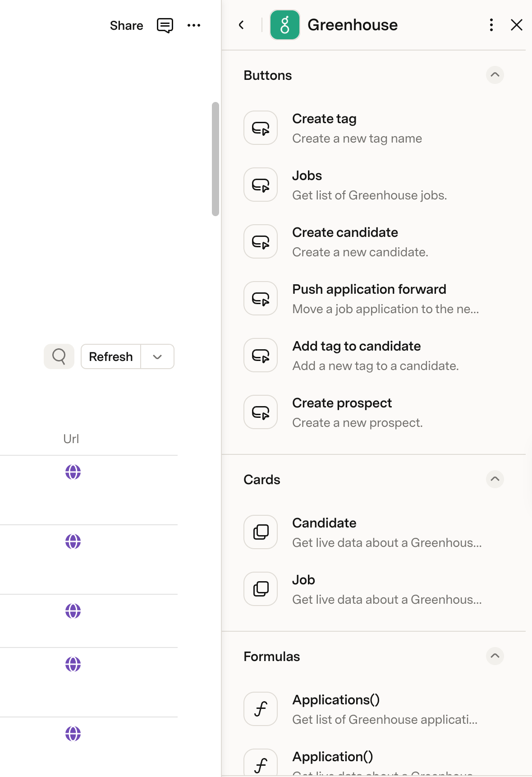Click the Job card icon
Viewport: 532px width, 777px height.
coord(261,589)
